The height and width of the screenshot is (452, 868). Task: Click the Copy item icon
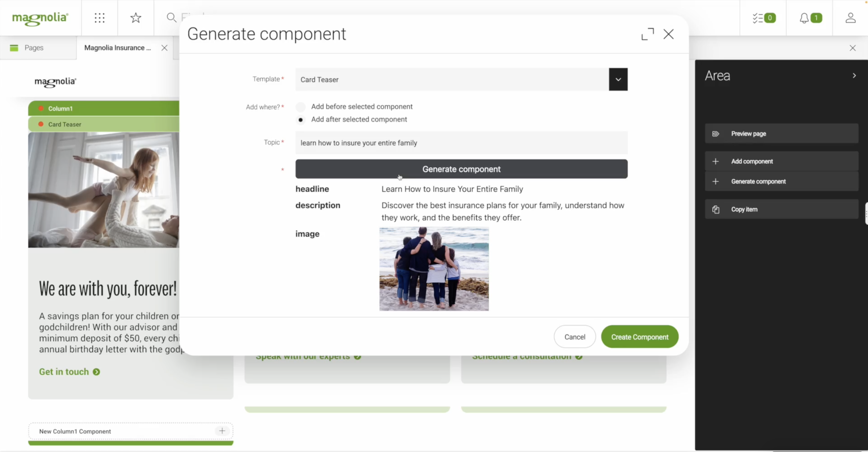(716, 209)
